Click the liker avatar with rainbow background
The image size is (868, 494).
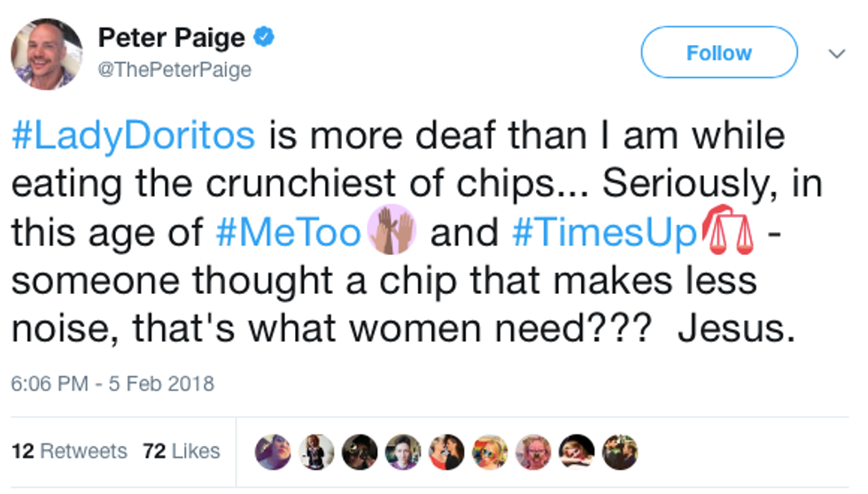tap(490, 452)
